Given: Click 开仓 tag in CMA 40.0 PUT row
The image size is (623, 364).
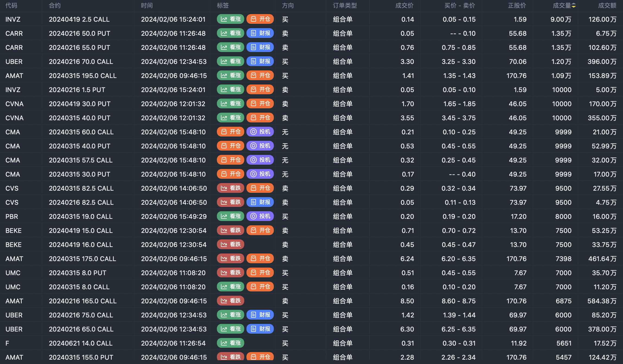Looking at the screenshot, I should tap(230, 146).
